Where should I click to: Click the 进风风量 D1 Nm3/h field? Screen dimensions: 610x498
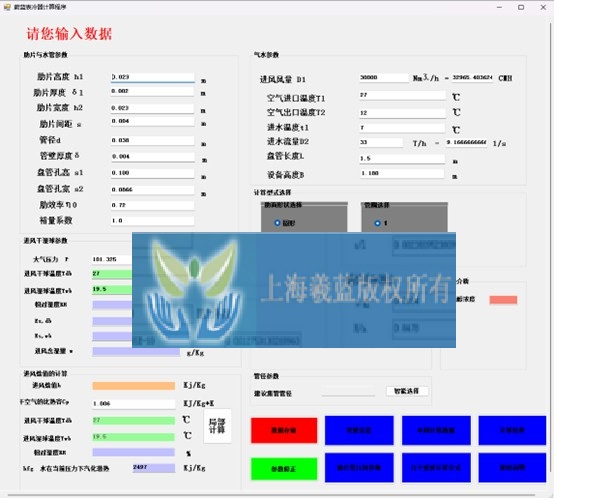pyautogui.click(x=384, y=77)
